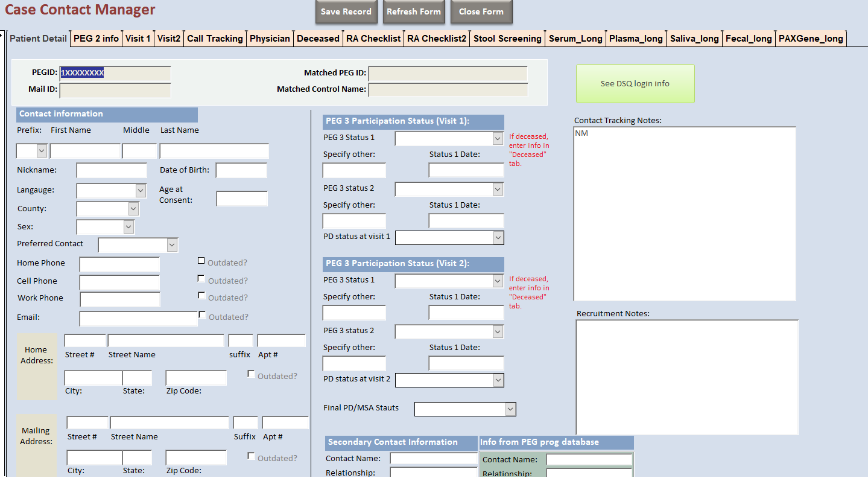The height and width of the screenshot is (478, 868).
Task: Open the Deceased tab
Action: click(x=318, y=39)
